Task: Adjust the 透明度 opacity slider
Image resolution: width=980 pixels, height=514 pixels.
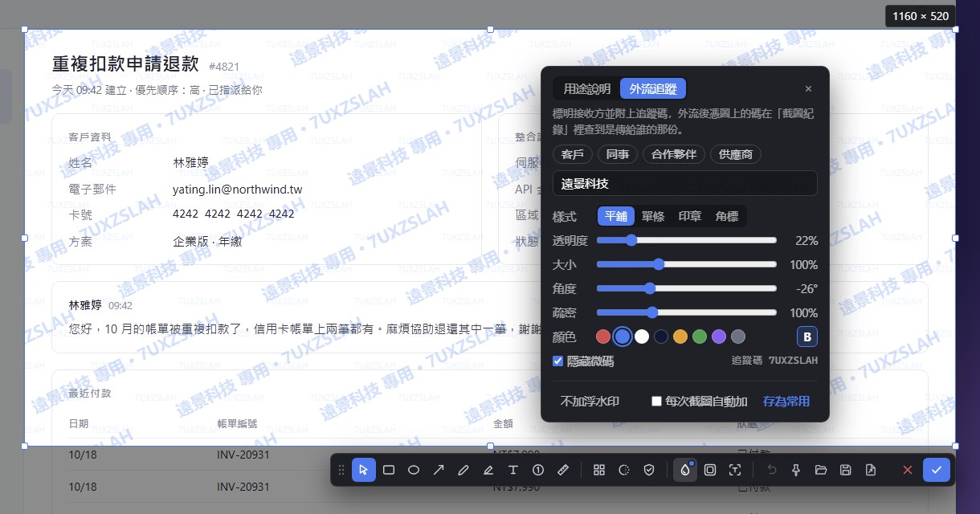Action: coord(687,240)
